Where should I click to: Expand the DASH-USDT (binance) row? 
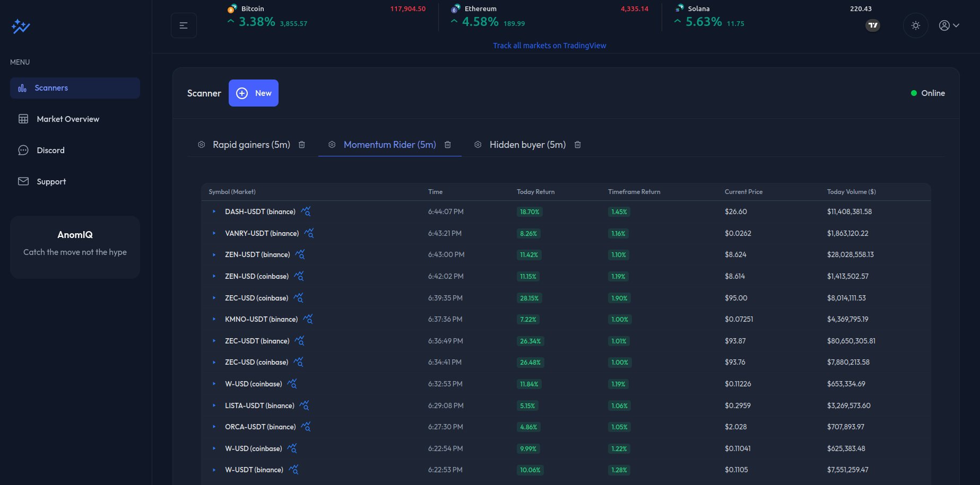214,211
